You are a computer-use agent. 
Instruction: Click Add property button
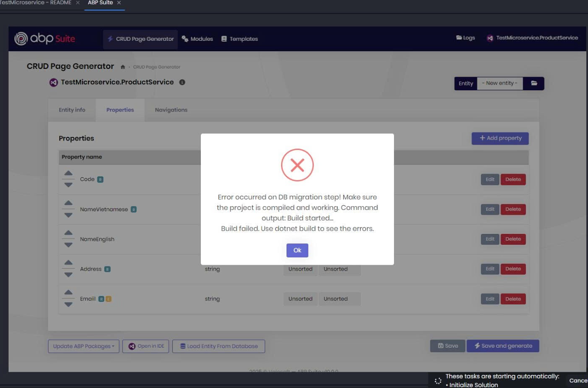click(x=500, y=138)
